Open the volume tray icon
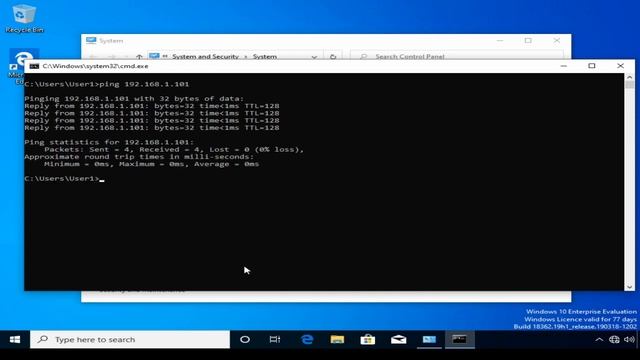The height and width of the screenshot is (360, 640). 629,340
